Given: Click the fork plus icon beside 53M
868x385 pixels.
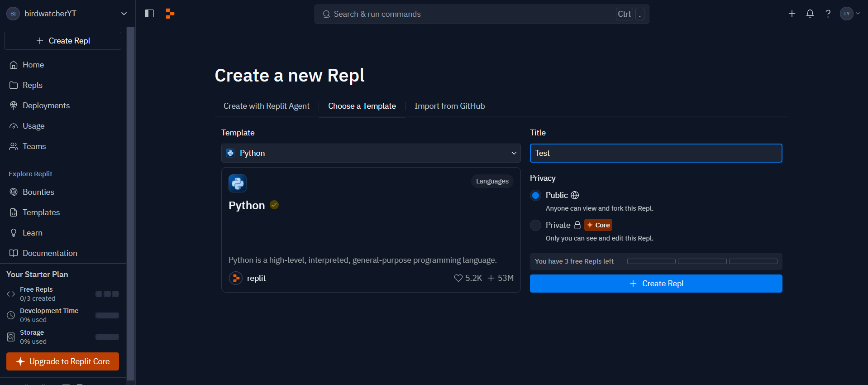Looking at the screenshot, I should [491, 278].
